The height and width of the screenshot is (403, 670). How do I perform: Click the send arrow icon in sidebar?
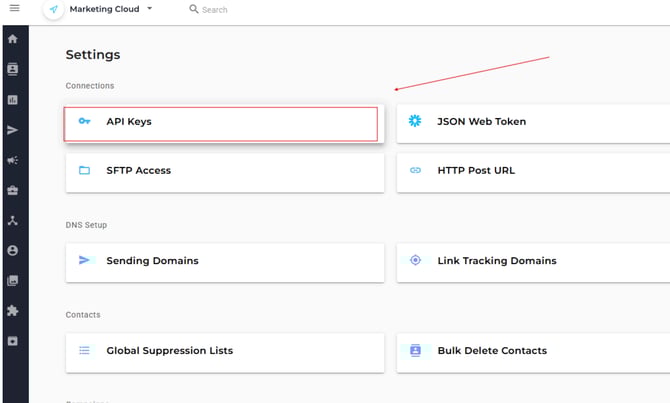pyautogui.click(x=13, y=130)
